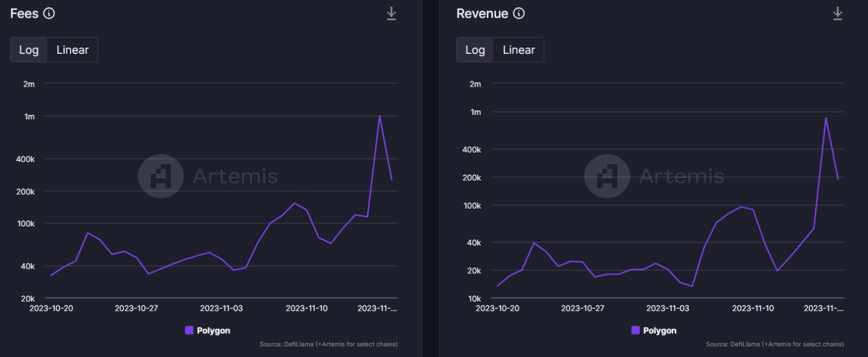Image resolution: width=868 pixels, height=357 pixels.
Task: Click the 2023-10-27 date label on Fees axis
Action: click(x=136, y=308)
